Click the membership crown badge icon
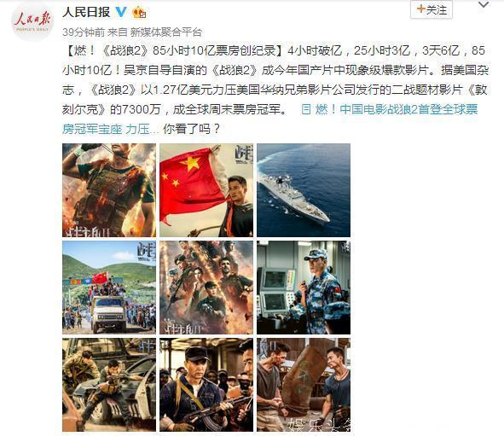504x436 pixels. point(139,13)
